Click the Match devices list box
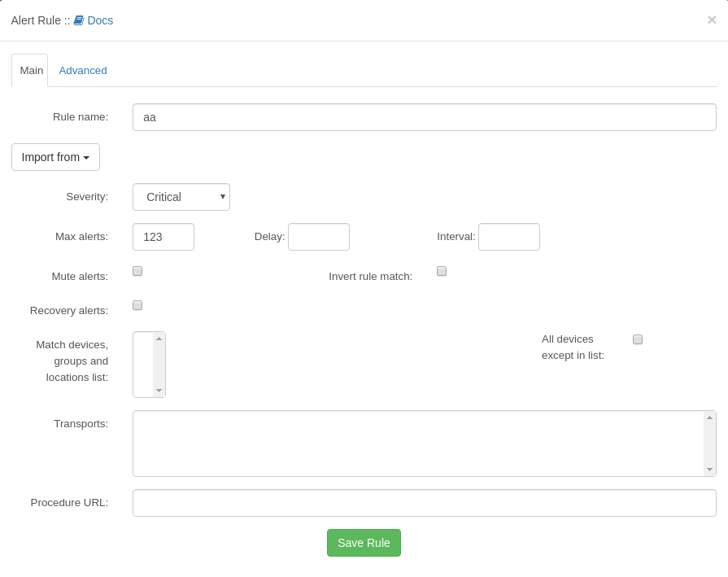The height and width of the screenshot is (577, 728). tap(143, 365)
